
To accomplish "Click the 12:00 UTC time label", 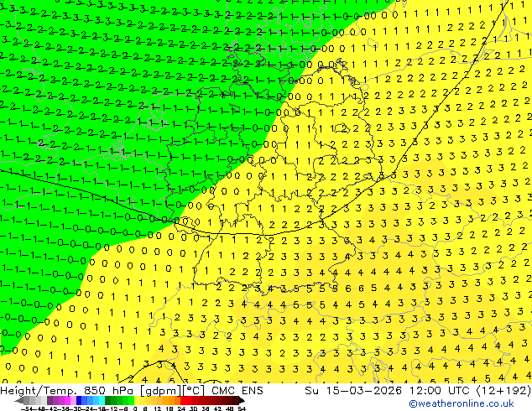I will [x=440, y=391].
